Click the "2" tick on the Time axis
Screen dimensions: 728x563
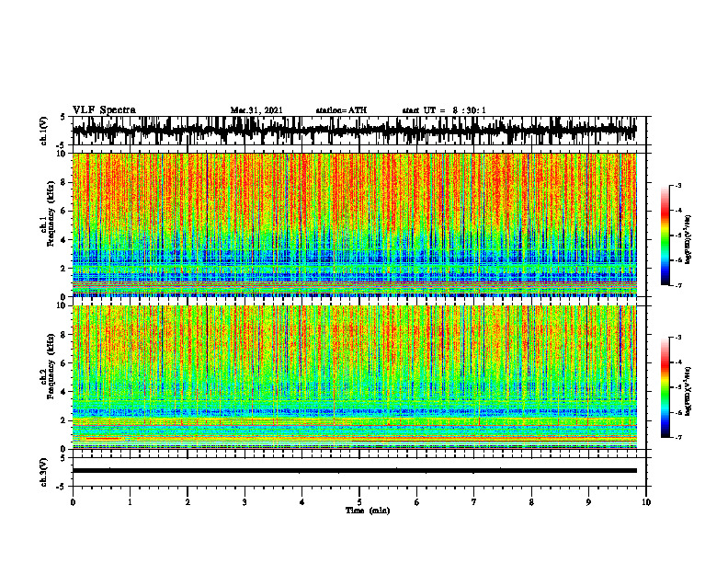click(188, 502)
